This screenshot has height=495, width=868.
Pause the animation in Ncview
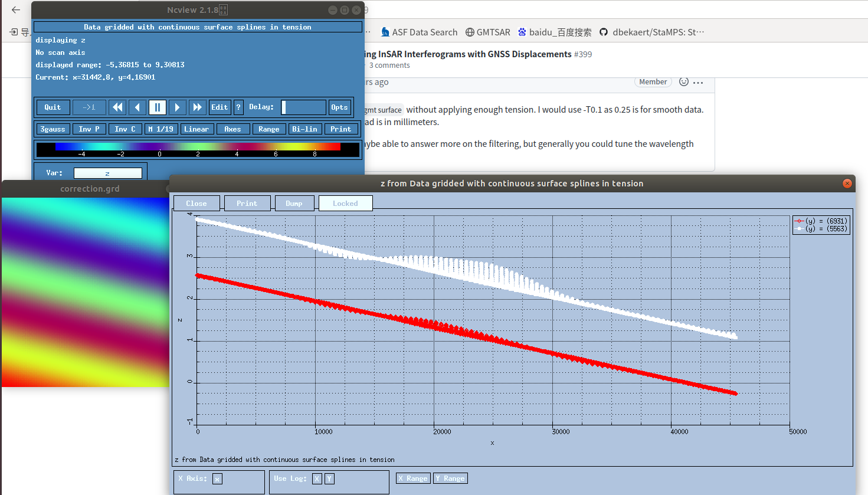158,107
